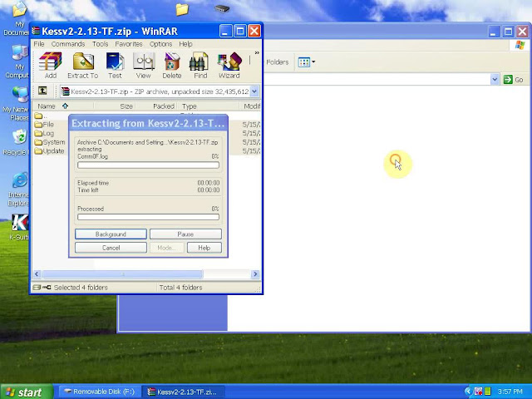The width and height of the screenshot is (532, 399).
Task: Select the System folder in archive list
Action: coord(50,142)
